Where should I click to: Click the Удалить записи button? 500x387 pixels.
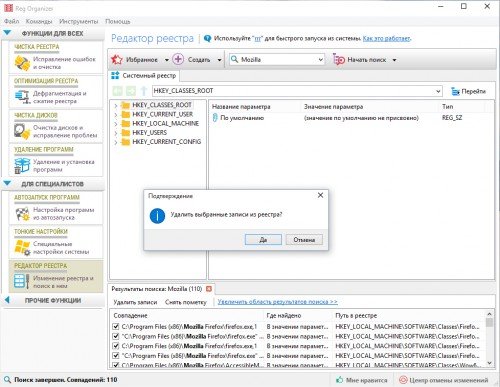coord(135,302)
